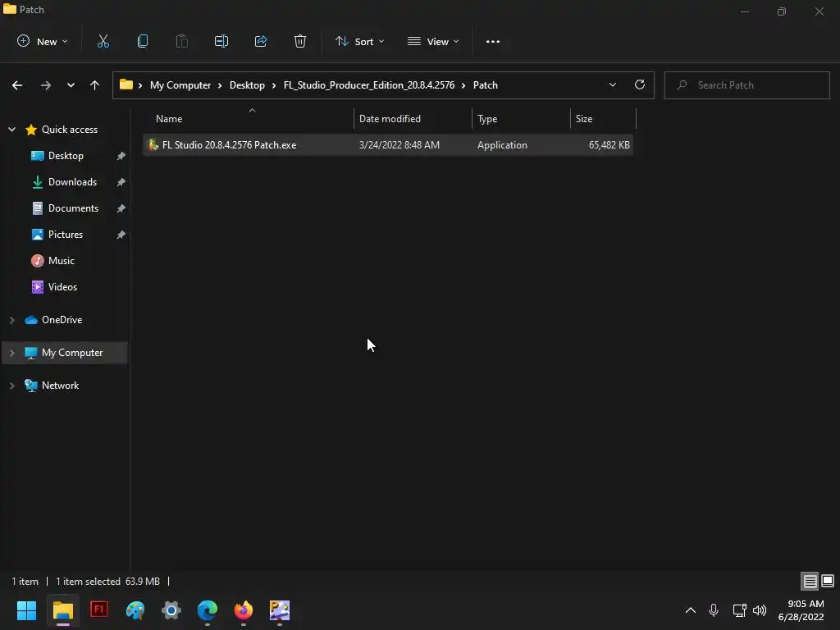Open the Start menu
Screen dimensions: 840x630
pyautogui.click(x=26, y=610)
